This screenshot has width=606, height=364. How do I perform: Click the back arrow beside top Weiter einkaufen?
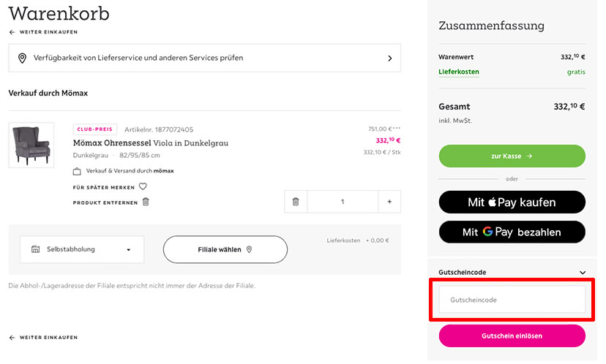point(12,32)
